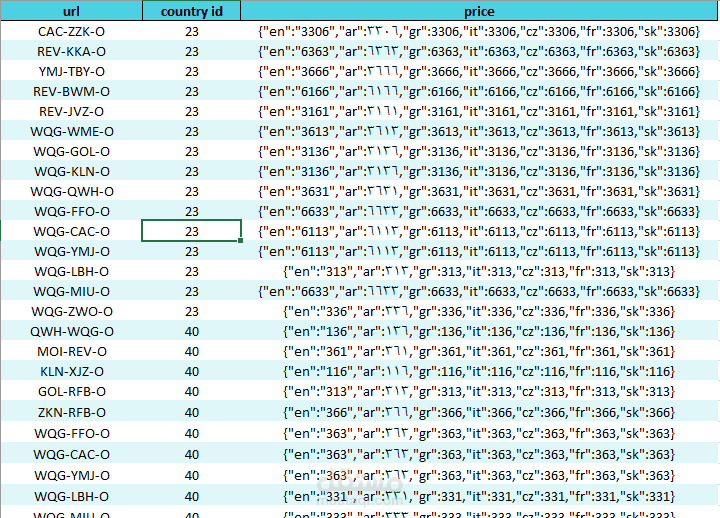Click the 6633 price cell in WQG-MIU-O row
720x518 pixels.
click(x=479, y=292)
